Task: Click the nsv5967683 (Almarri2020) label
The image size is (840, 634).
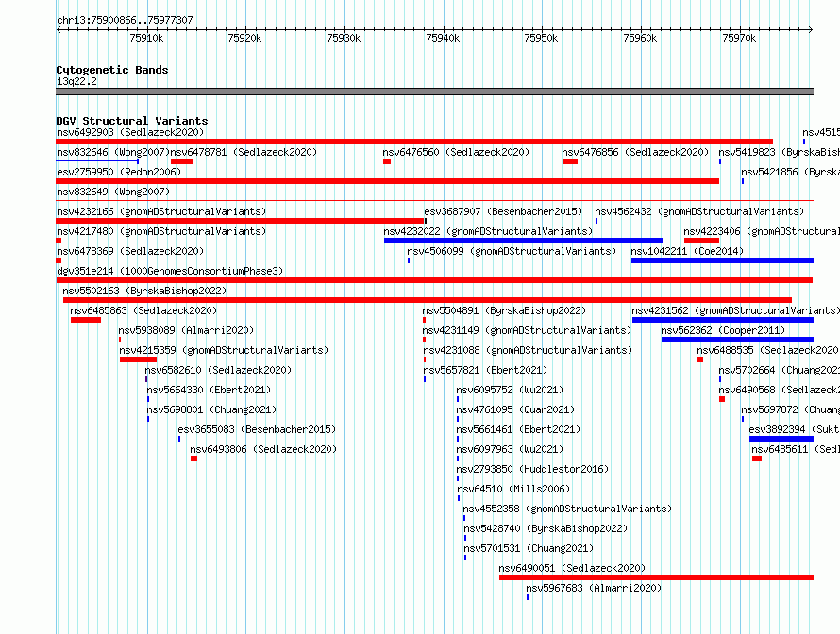Action: pyautogui.click(x=594, y=588)
